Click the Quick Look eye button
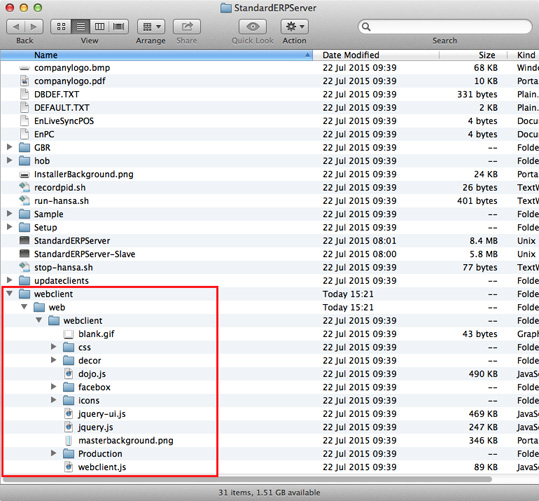This screenshot has width=539, height=501. (x=253, y=26)
